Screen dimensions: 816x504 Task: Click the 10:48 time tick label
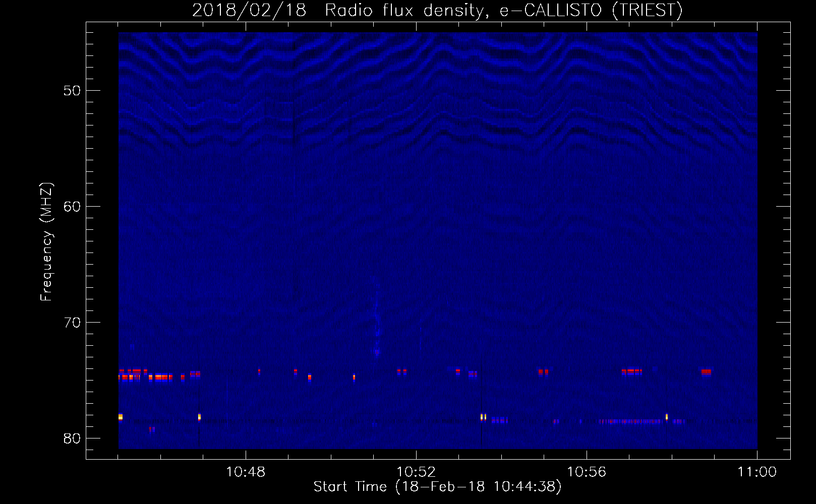(246, 472)
